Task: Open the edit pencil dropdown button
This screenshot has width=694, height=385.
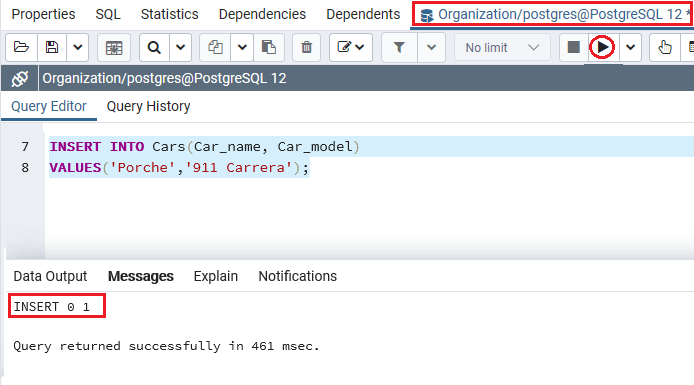Action: coord(351,47)
